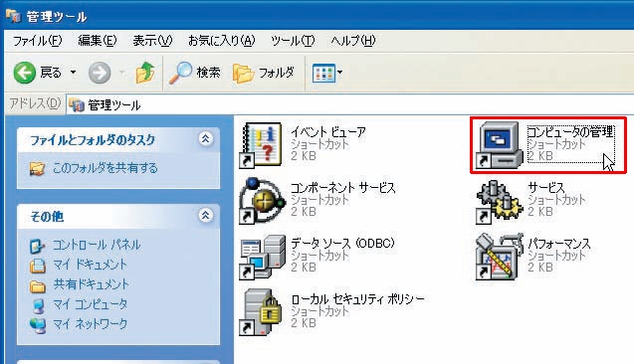The image size is (634, 364).
Task: Open the マイ ネットワーク link
Action: pos(91,324)
